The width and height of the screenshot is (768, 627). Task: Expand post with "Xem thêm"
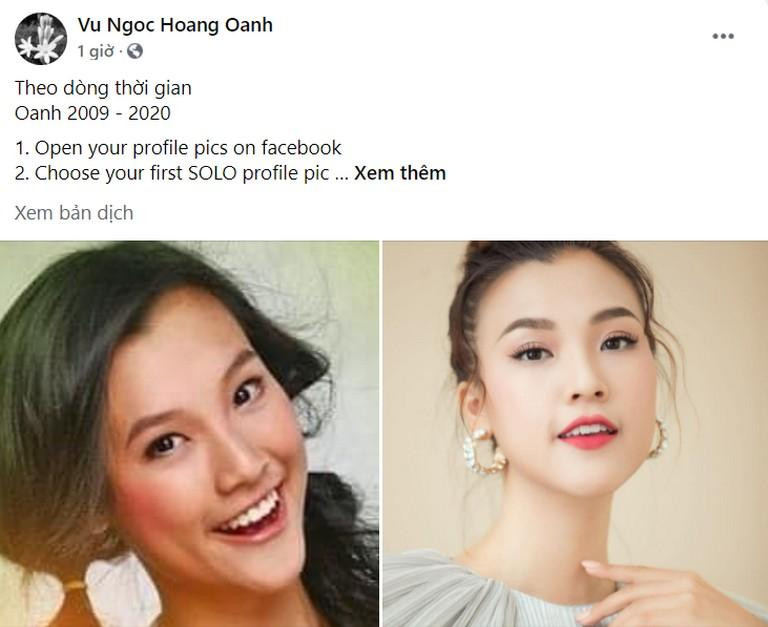pos(400,173)
